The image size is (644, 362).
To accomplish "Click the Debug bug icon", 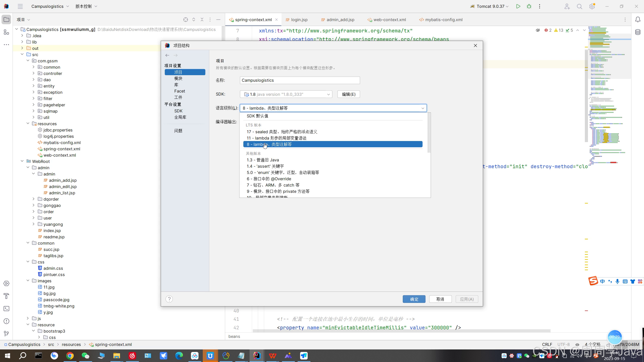I will click(x=529, y=6).
